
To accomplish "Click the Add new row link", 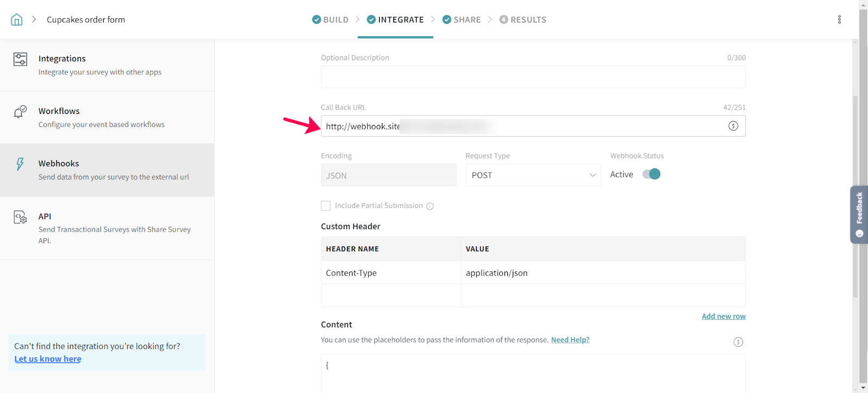I will pyautogui.click(x=723, y=316).
